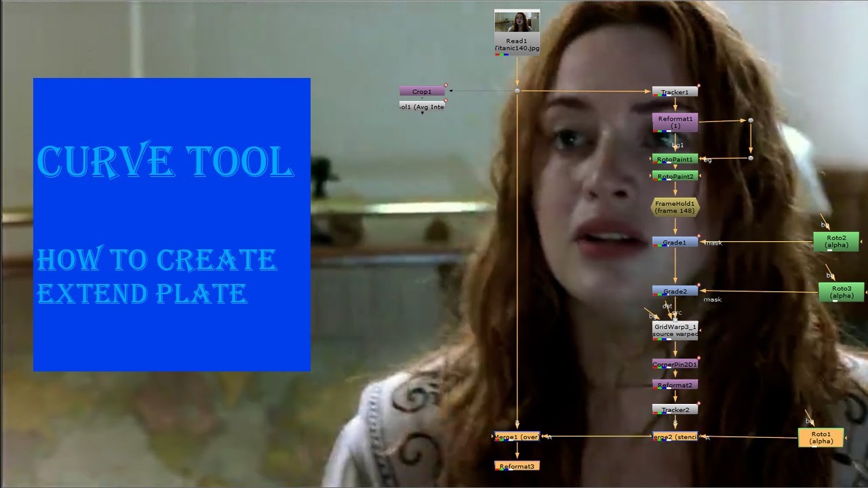The image size is (868, 488).
Task: Click the dot node right of RotoPaint1
Action: tap(751, 158)
